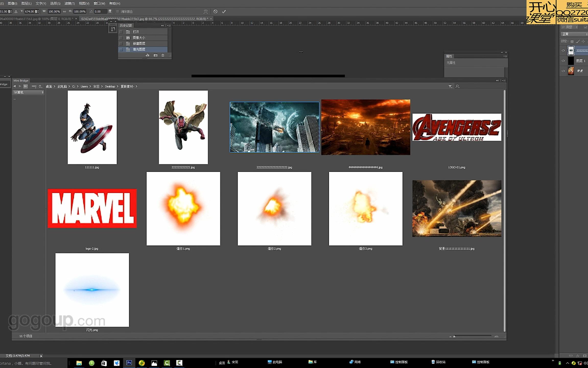Hide the 背景 layer eye icon
588x368 pixels.
point(563,71)
